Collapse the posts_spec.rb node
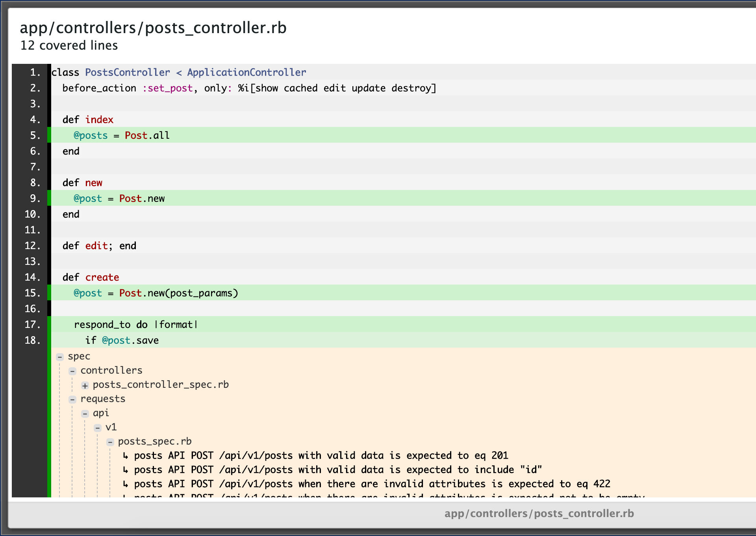Screen dimensions: 756x536 110,442
